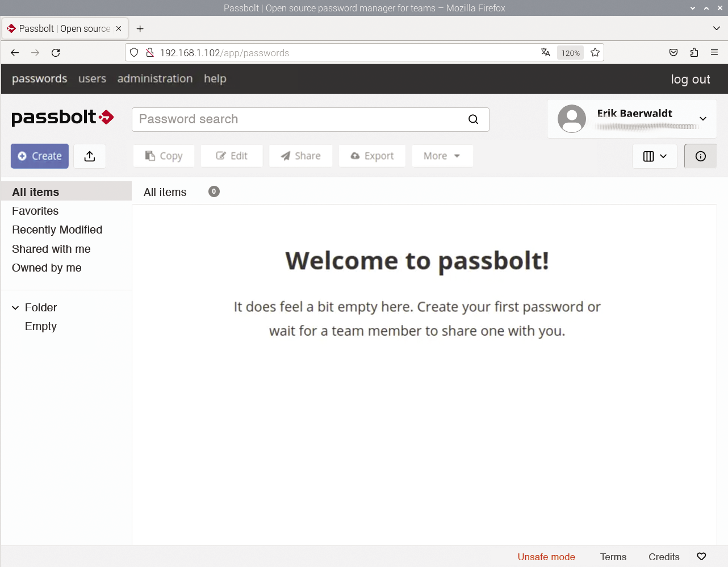Viewport: 728px width, 567px height.
Task: Open the users section
Action: click(92, 79)
